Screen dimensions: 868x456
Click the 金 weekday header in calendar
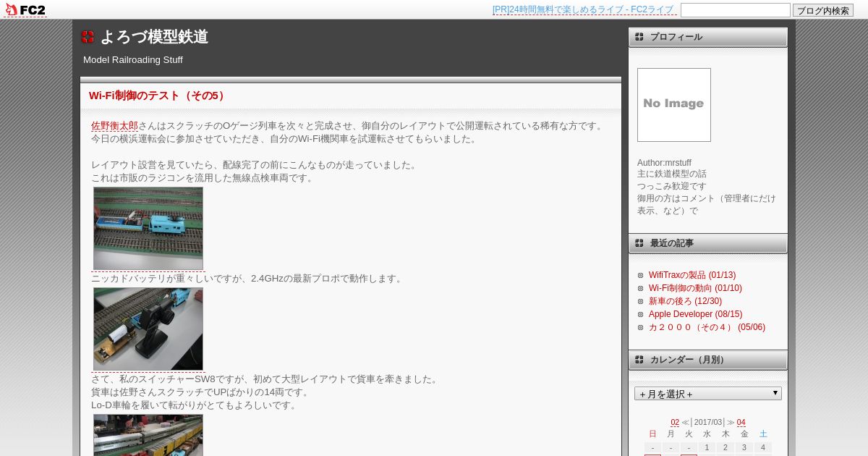[744, 434]
